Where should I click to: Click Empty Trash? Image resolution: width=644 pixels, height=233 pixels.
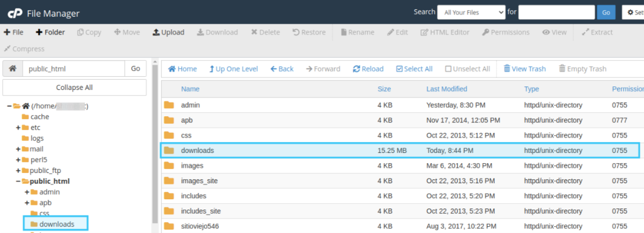(582, 69)
